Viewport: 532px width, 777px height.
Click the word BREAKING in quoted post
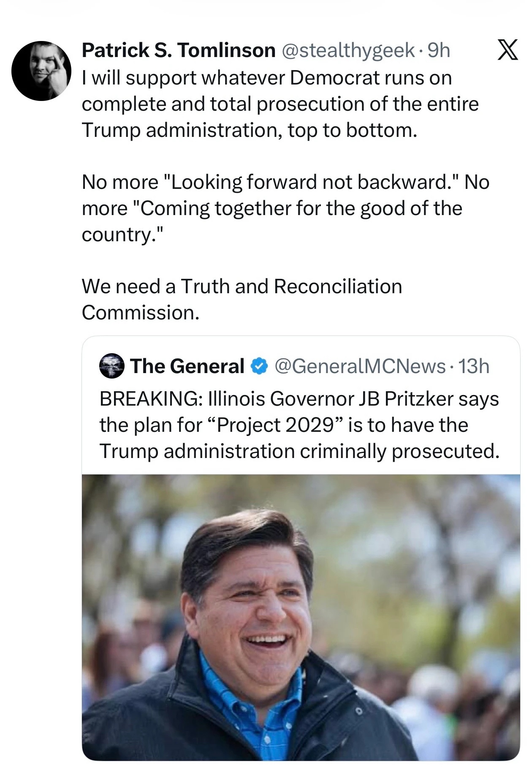(x=150, y=398)
